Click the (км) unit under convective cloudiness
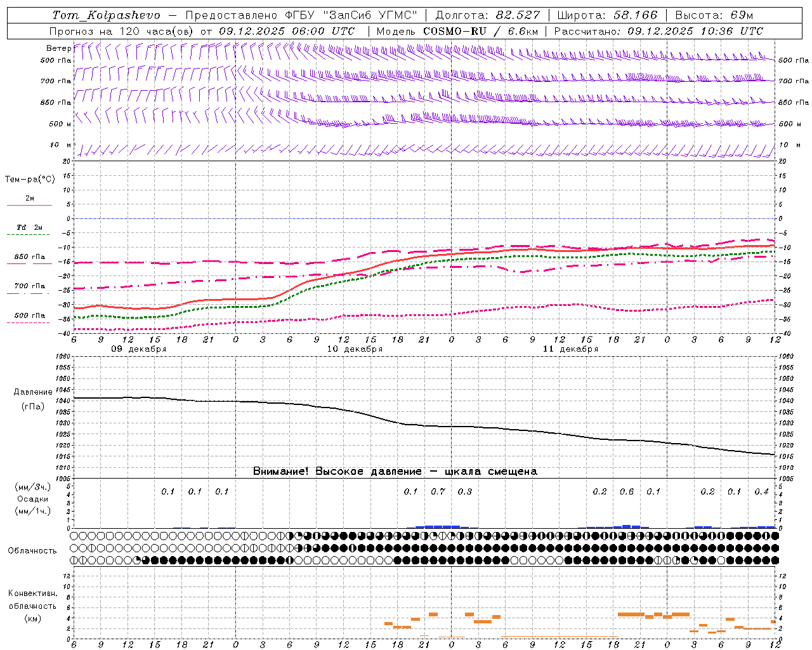The image size is (812, 650). pyautogui.click(x=32, y=618)
